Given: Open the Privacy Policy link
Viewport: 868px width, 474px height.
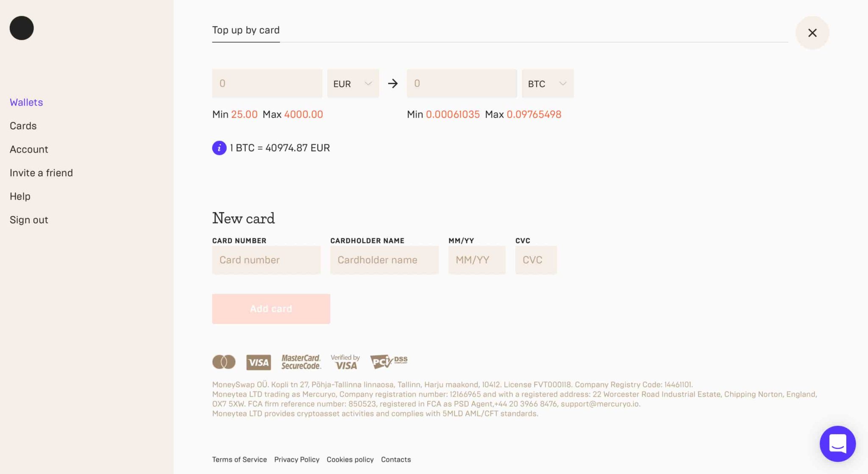Looking at the screenshot, I should pos(297,460).
